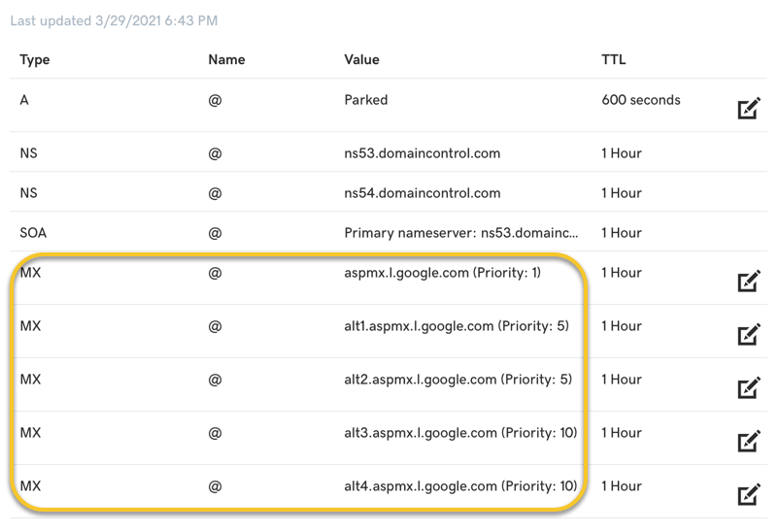
Task: Click the Type column header
Action: click(35, 59)
